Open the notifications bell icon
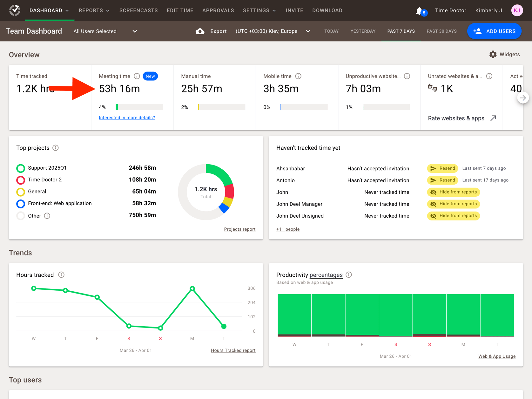Screen dimensions: 532x399 pyautogui.click(x=419, y=11)
